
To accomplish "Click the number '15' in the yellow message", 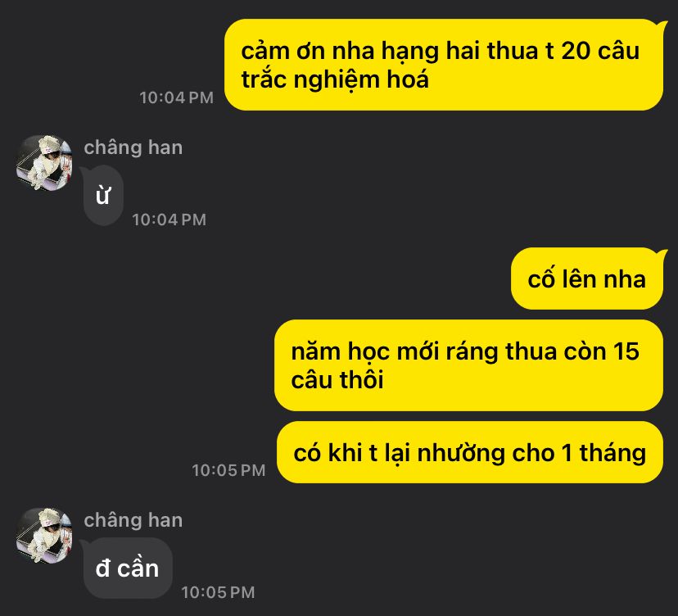I will coord(626,351).
